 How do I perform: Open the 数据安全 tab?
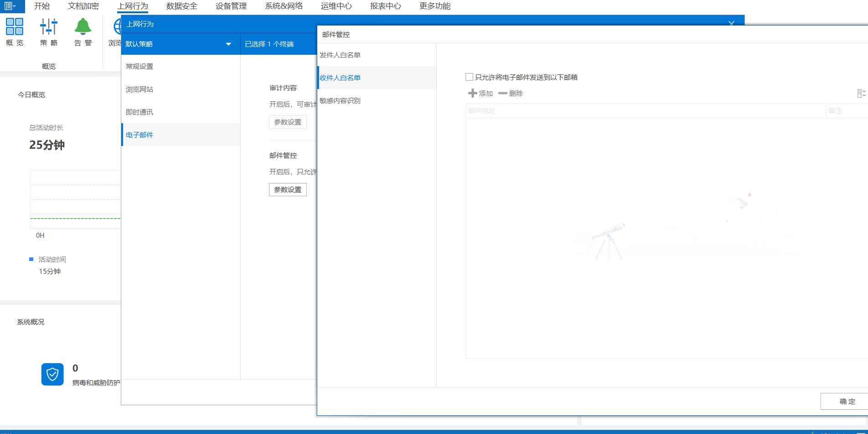point(182,6)
